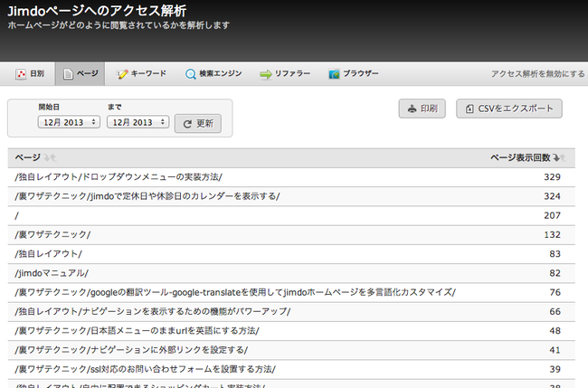Click the まで label

[114, 108]
